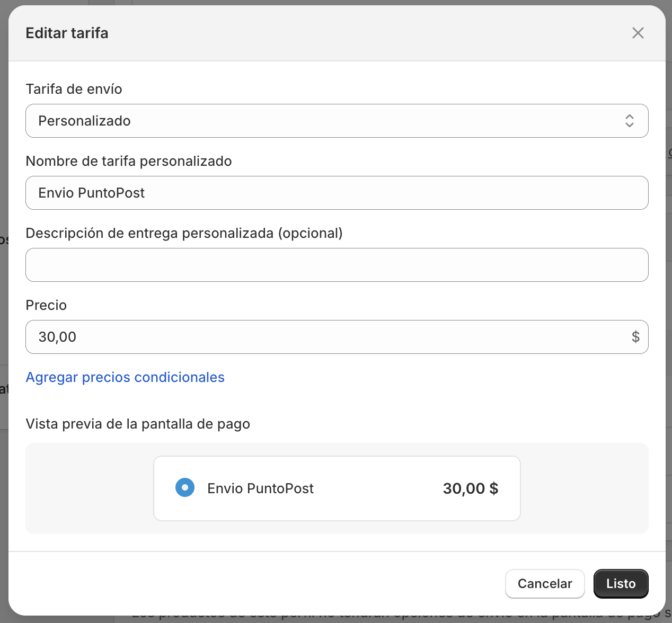Click the empty Descripción de entrega field
The image size is (672, 623).
[337, 265]
